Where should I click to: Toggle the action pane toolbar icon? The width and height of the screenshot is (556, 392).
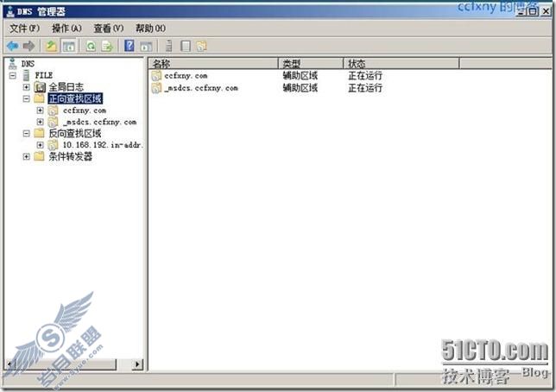[146, 46]
